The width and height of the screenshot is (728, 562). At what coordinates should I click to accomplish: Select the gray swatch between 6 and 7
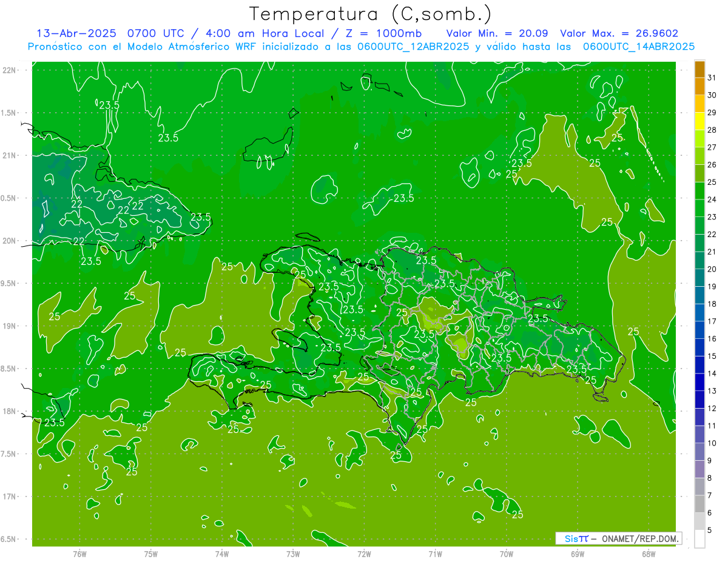699,504
